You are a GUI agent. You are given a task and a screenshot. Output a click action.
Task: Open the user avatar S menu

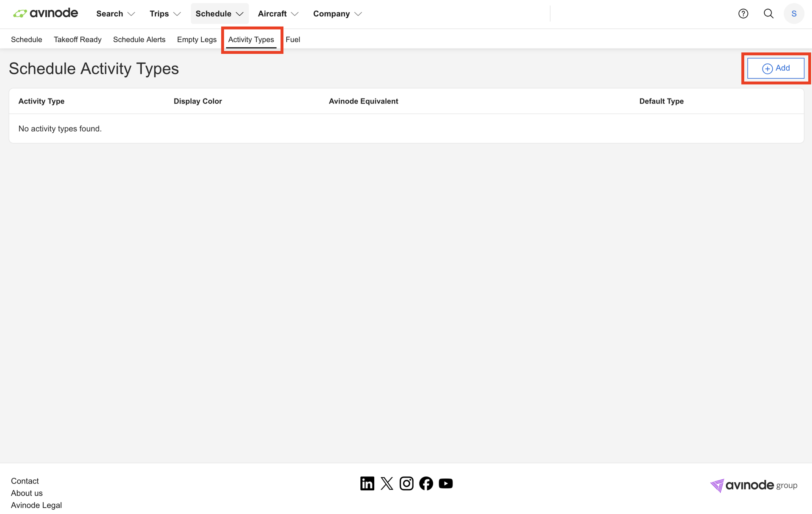(794, 14)
